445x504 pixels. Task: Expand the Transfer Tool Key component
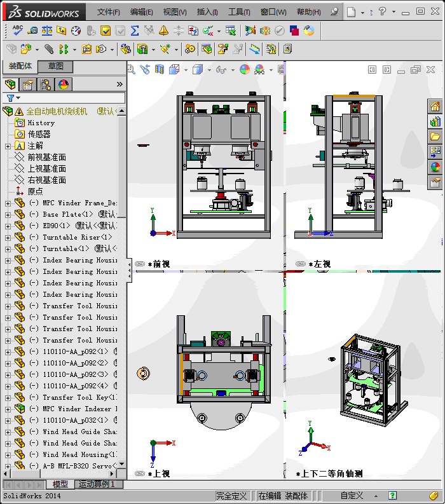pyautogui.click(x=8, y=398)
